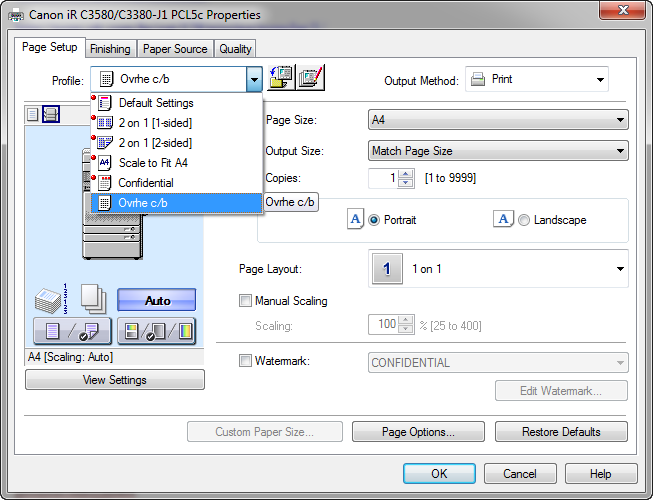This screenshot has width=653, height=500.
Task: Click Restore Defaults button
Action: (x=561, y=432)
